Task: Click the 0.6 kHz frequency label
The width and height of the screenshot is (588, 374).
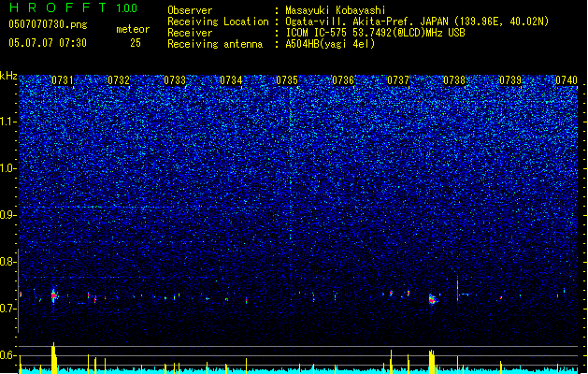Action: click(x=7, y=355)
